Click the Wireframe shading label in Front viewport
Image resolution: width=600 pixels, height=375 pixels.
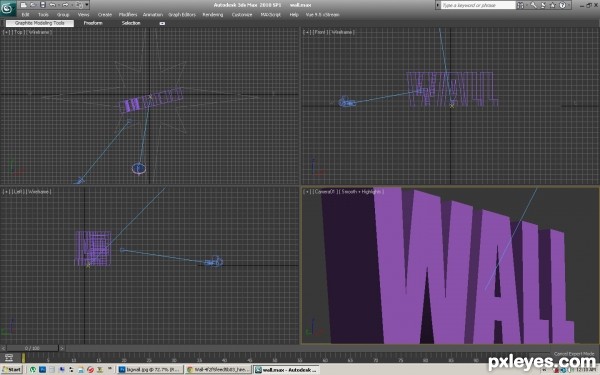click(342, 32)
